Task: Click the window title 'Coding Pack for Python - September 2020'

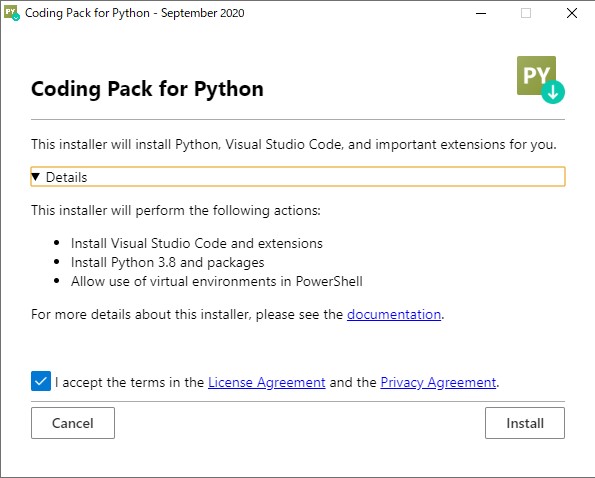Action: tap(135, 13)
